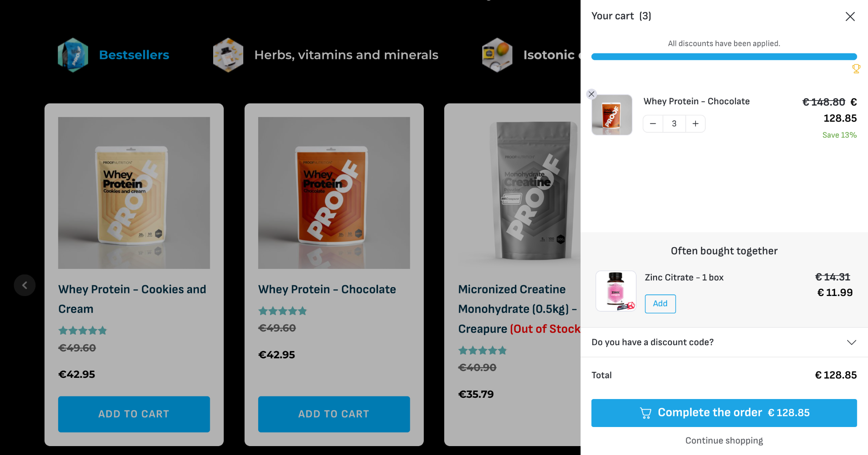This screenshot has height=455, width=868.
Task: Click Continue shopping link
Action: pyautogui.click(x=724, y=441)
